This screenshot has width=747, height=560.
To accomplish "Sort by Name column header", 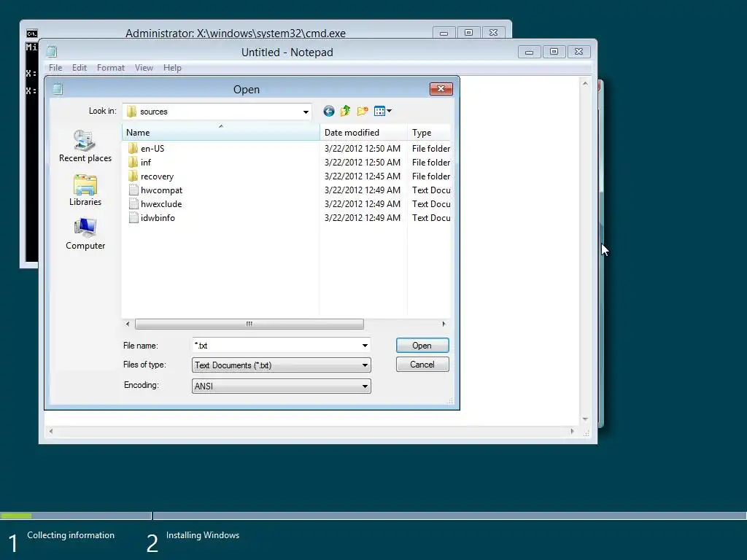I will point(220,133).
